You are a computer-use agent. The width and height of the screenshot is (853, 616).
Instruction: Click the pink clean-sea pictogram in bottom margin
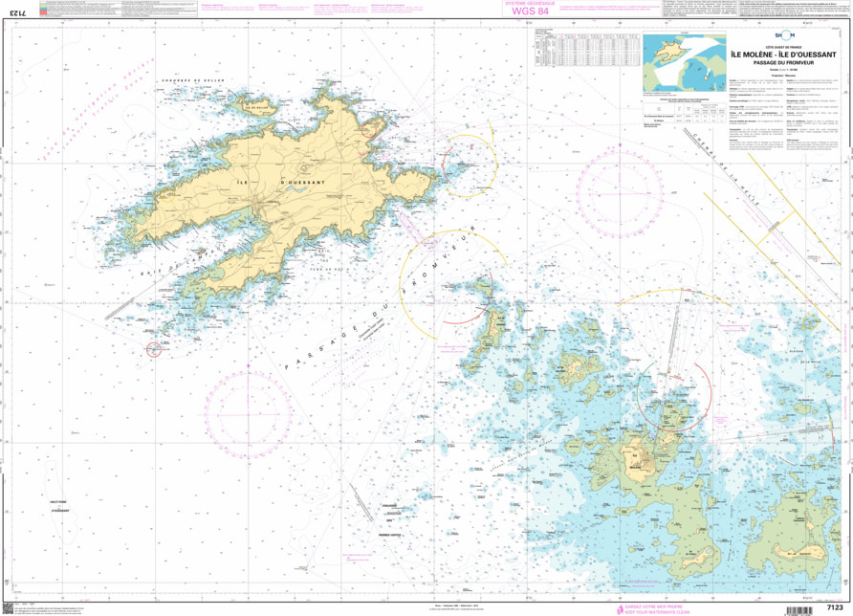(620, 609)
